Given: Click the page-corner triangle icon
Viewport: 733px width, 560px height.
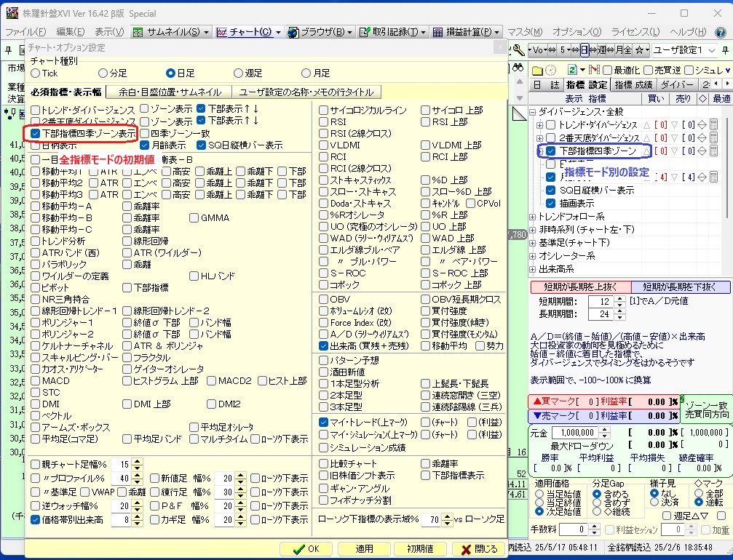Looking at the screenshot, I should (x=520, y=113).
